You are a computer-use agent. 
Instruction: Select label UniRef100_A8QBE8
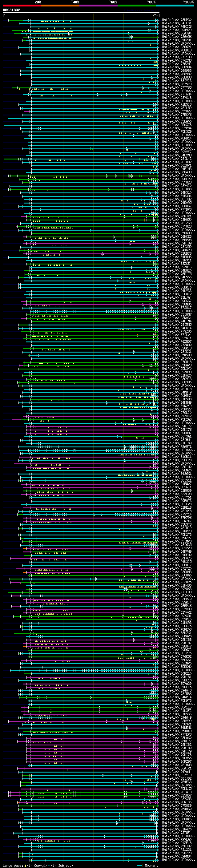177,50
